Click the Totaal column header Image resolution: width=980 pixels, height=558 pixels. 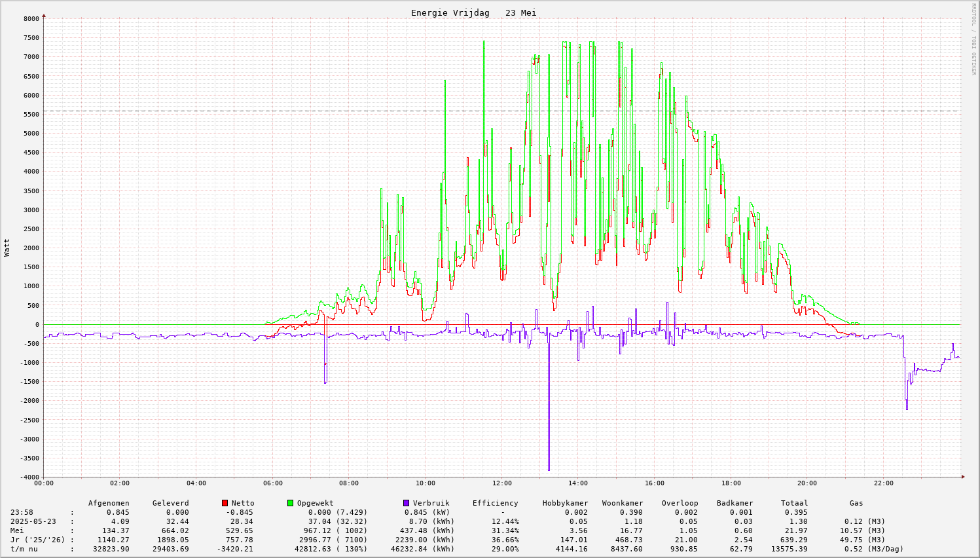[x=794, y=503]
